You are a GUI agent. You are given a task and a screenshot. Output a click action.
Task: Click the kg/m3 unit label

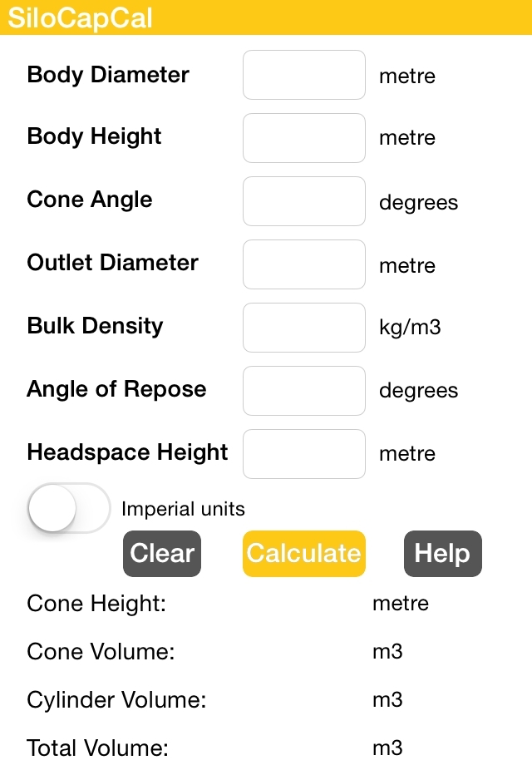(410, 328)
